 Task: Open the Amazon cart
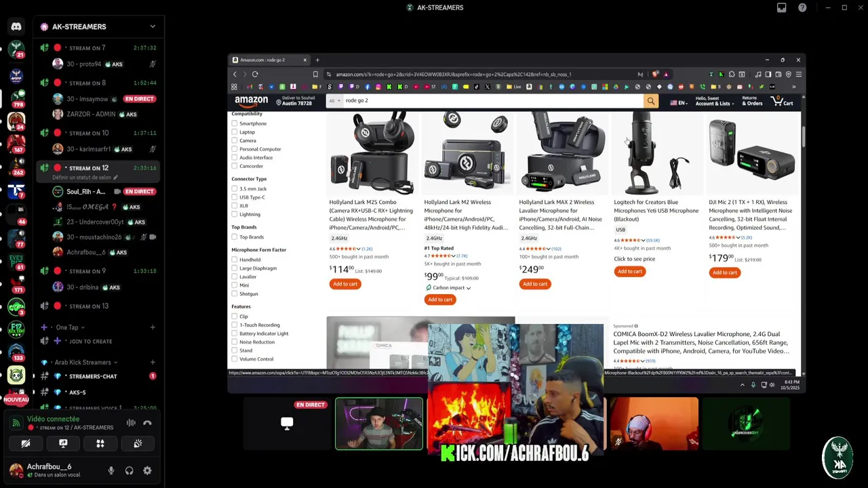(783, 102)
